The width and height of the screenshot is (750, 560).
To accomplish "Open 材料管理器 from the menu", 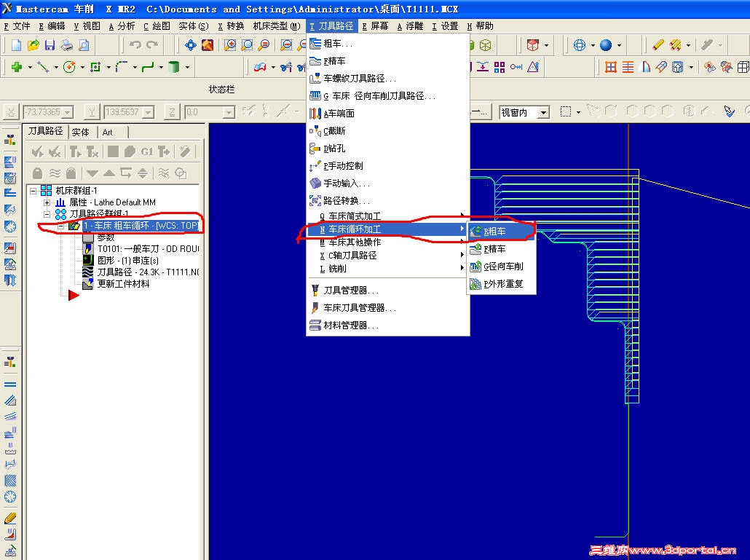I will tap(387, 326).
